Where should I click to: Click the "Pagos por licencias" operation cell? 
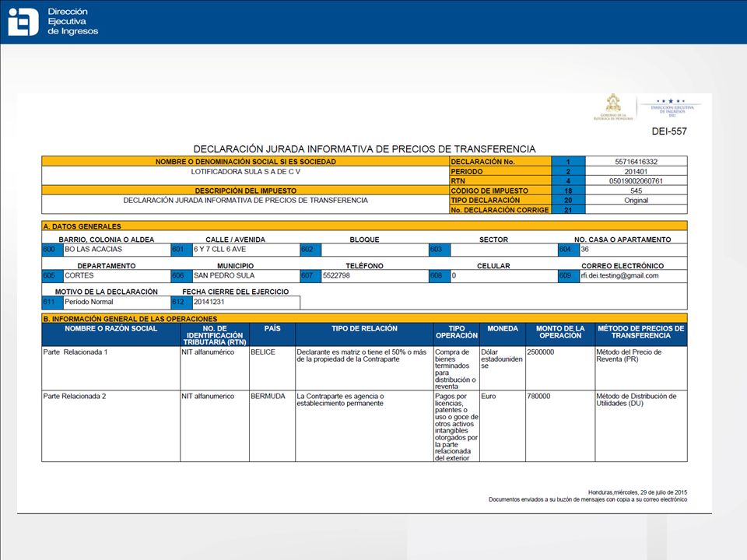[457, 427]
